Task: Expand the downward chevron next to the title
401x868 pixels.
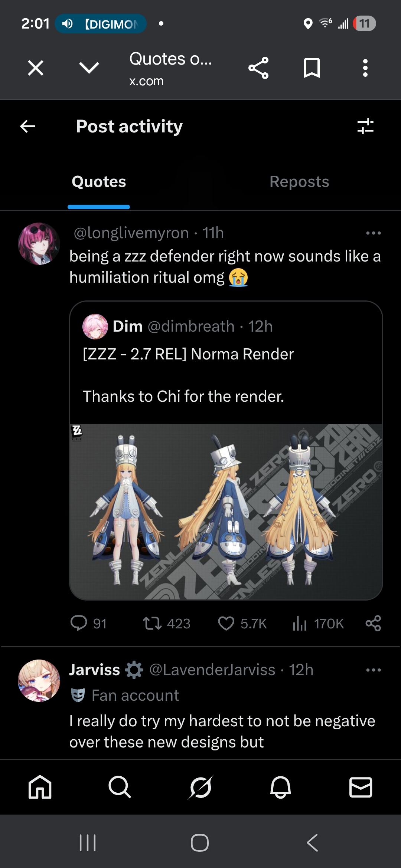Action: click(x=89, y=68)
